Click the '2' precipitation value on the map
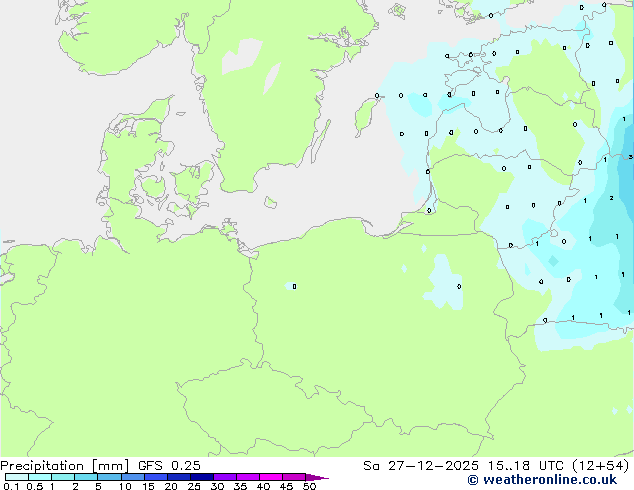Viewport: 634px width, 490px height. click(611, 198)
